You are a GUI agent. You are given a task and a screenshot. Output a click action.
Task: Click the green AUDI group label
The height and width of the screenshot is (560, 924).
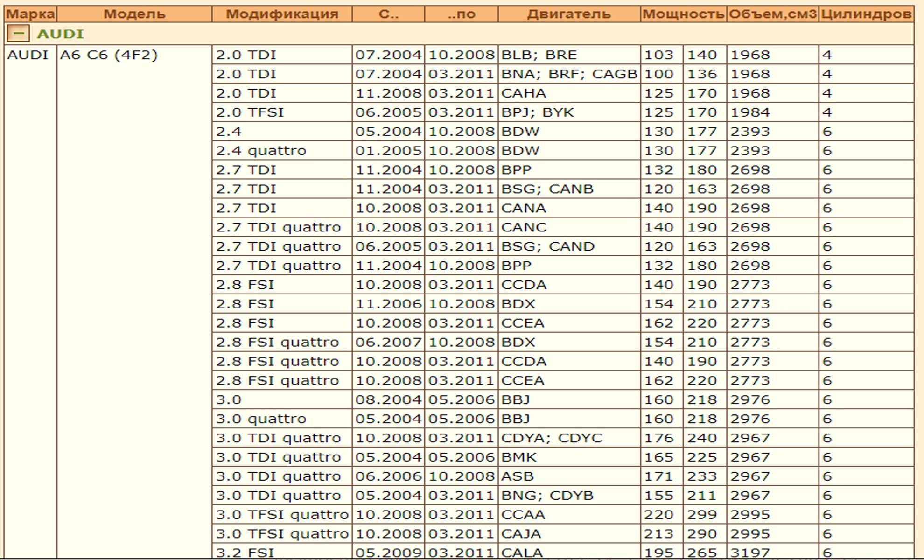(x=60, y=34)
